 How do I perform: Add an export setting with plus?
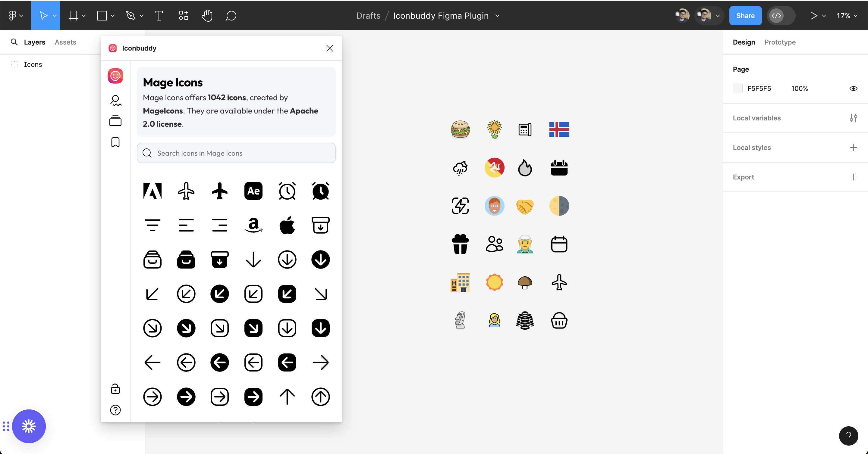point(853,177)
